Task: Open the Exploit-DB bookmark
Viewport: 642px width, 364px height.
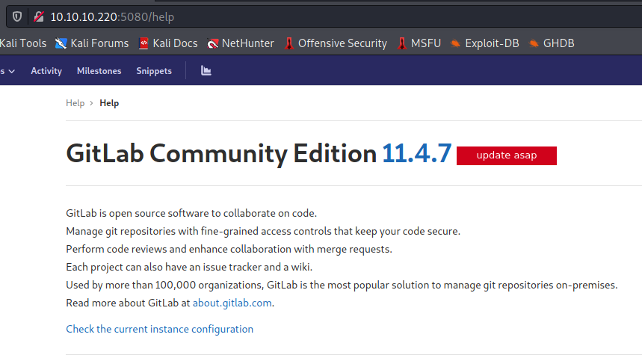Action: pyautogui.click(x=485, y=43)
